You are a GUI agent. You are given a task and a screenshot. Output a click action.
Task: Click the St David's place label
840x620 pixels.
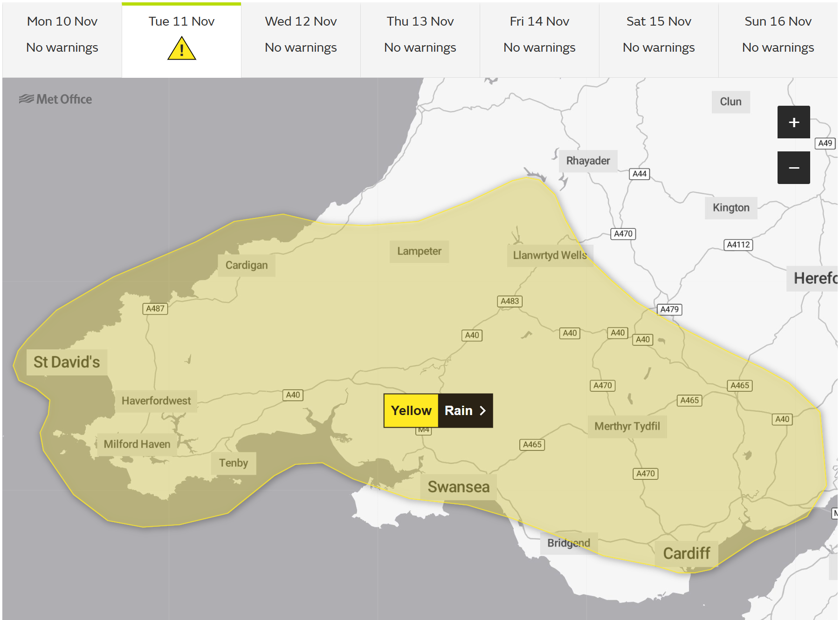[x=67, y=362]
